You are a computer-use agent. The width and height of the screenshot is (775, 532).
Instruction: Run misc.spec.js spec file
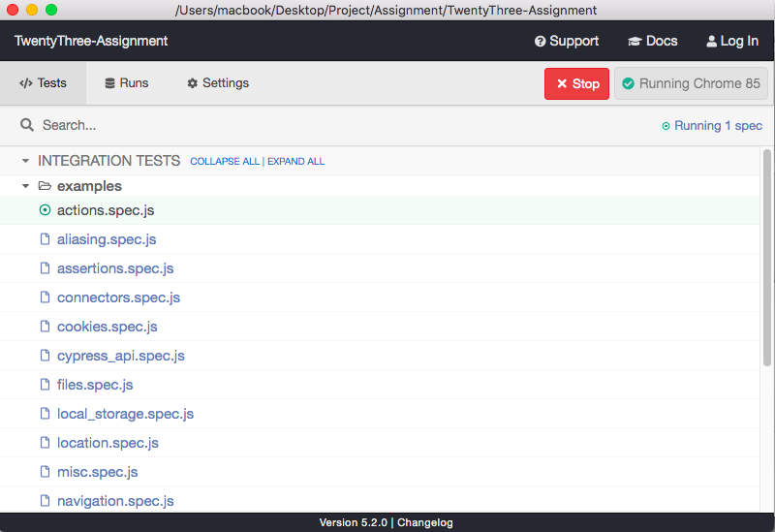pyautogui.click(x=380, y=472)
